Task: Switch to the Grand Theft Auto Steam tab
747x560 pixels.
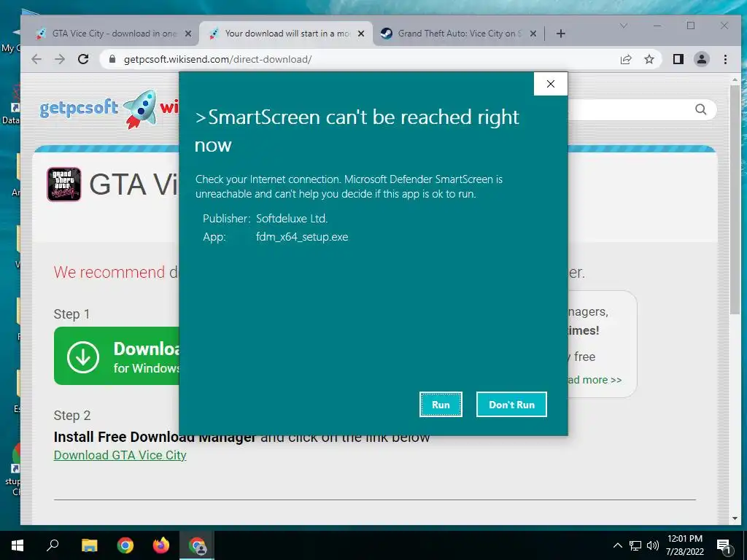Action: [x=459, y=34]
